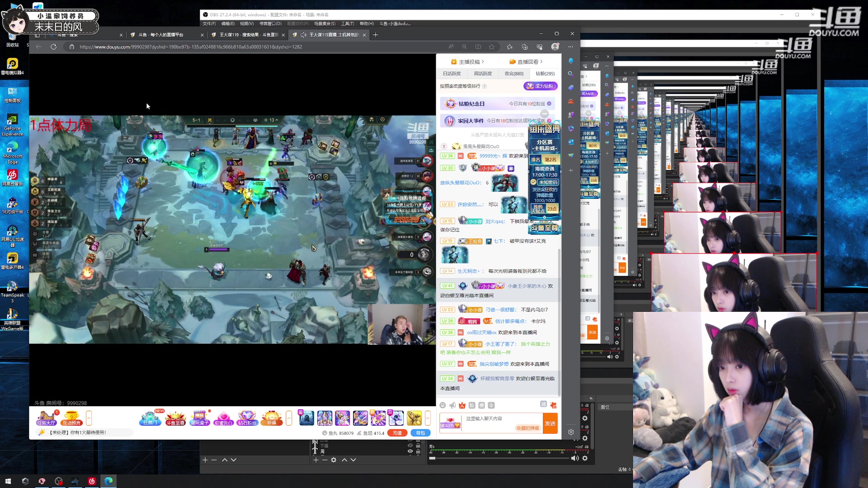This screenshot has height=488, width=868.
Task: Open GeForce Experience desktop shortcut
Action: point(12,125)
